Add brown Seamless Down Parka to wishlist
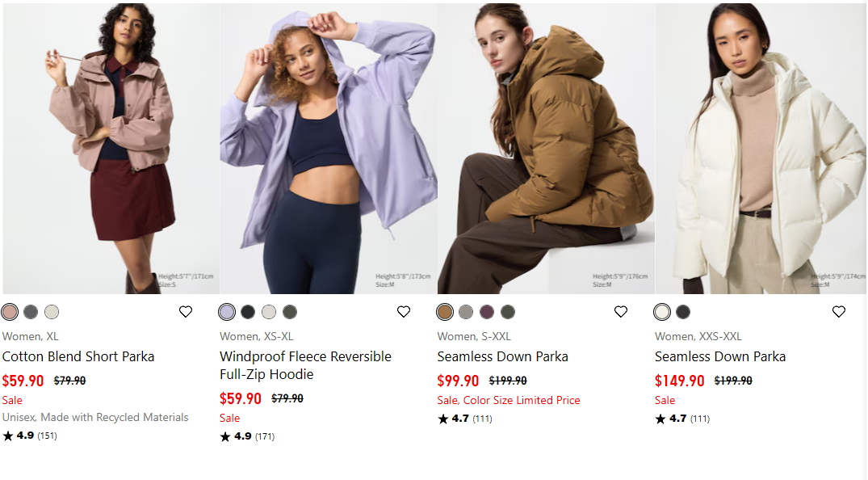 click(x=621, y=311)
